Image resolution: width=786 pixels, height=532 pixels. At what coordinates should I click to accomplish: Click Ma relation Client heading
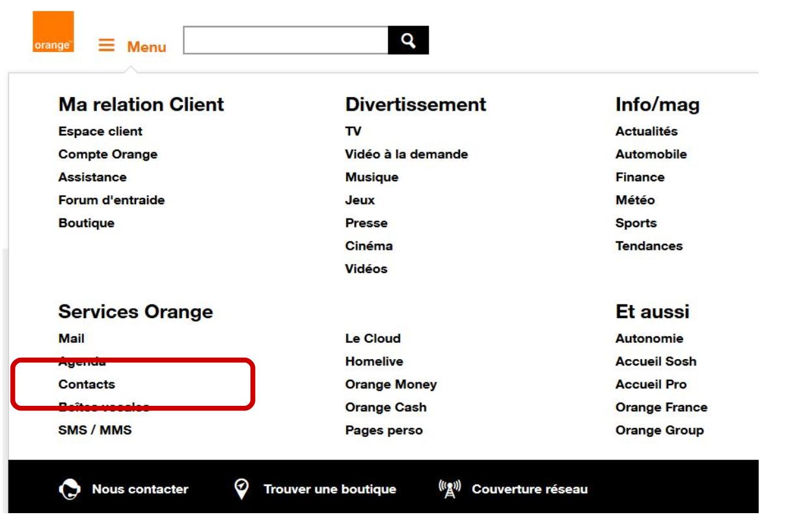[141, 104]
